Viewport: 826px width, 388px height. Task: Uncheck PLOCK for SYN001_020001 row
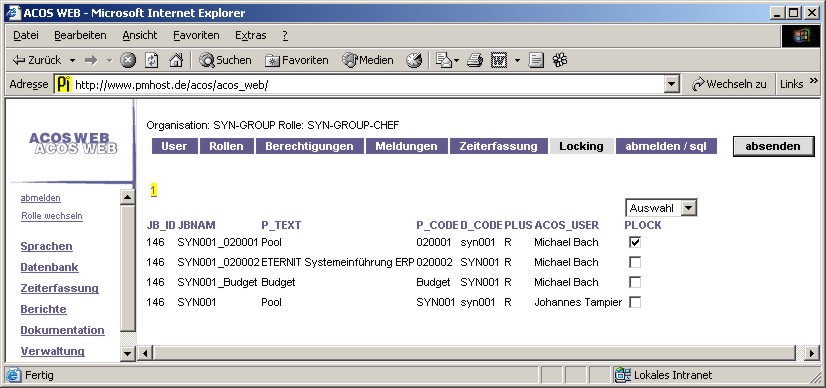click(x=635, y=242)
